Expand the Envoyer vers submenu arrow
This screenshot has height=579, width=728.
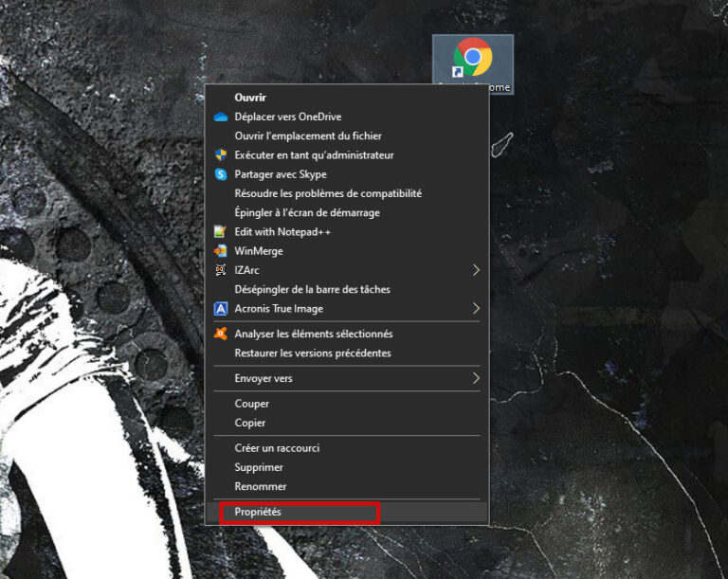coord(476,378)
